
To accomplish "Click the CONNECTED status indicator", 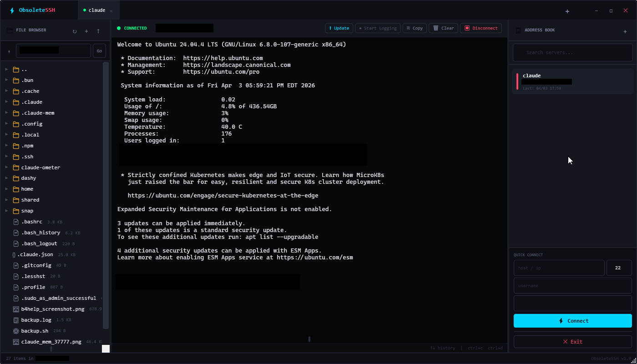I will pyautogui.click(x=132, y=28).
